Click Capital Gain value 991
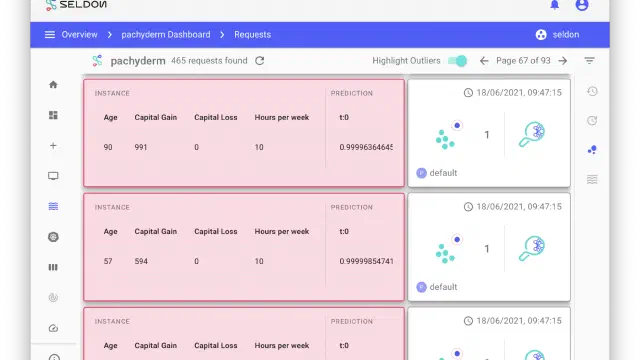The width and height of the screenshot is (640, 360). (x=141, y=147)
